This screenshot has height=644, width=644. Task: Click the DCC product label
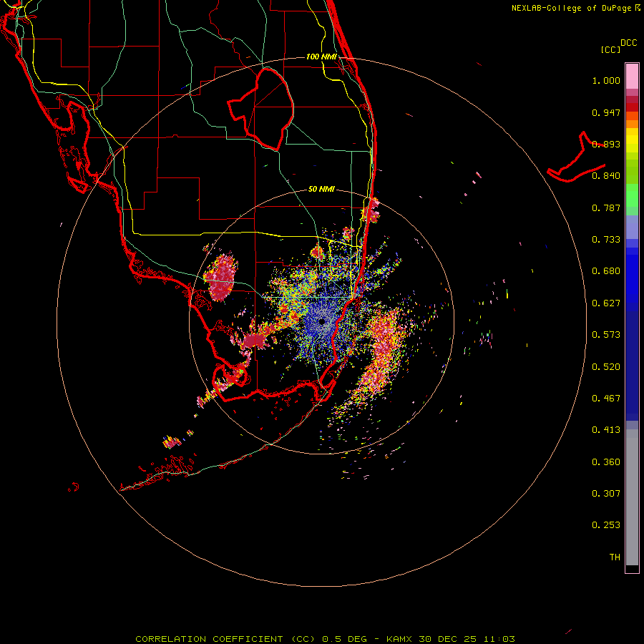628,43
